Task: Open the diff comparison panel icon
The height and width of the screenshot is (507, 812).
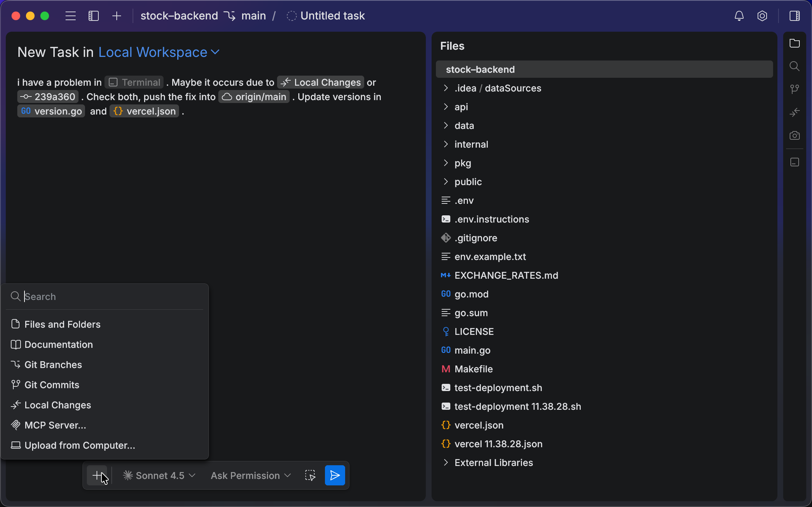Action: point(795,112)
